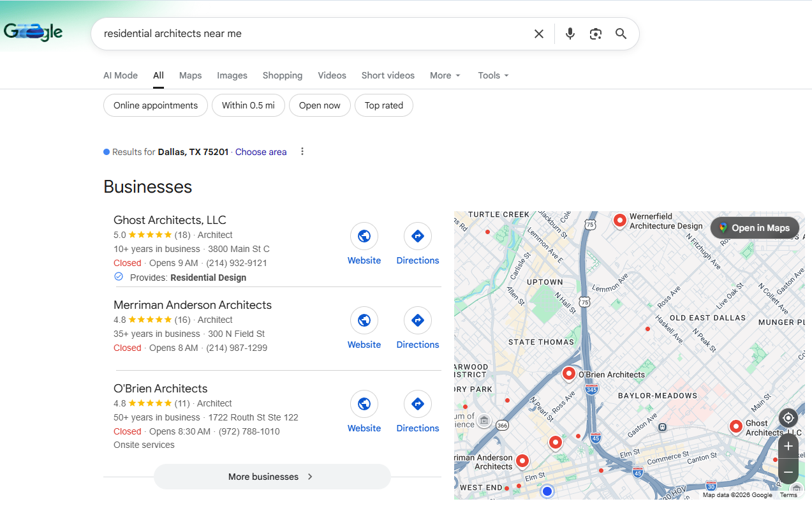Click the Choose area link
The height and width of the screenshot is (513, 812).
point(261,152)
